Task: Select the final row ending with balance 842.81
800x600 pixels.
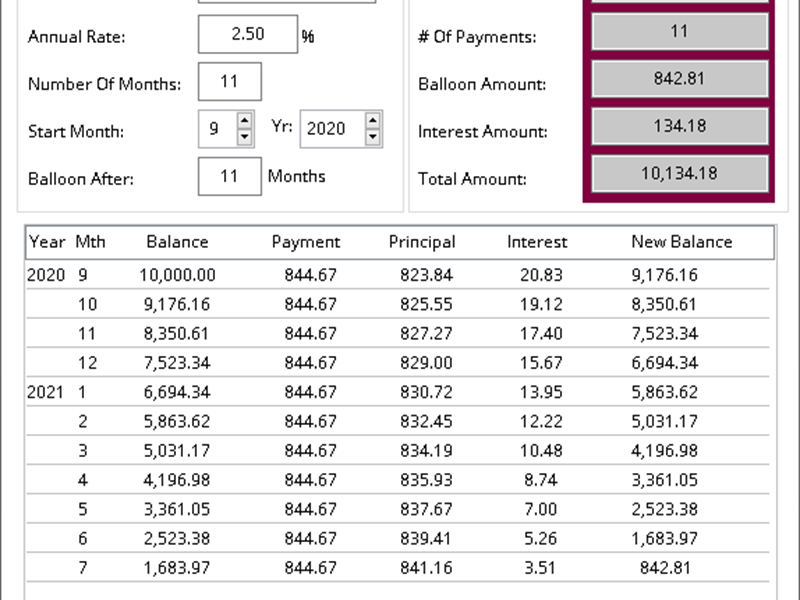Action: [x=400, y=567]
